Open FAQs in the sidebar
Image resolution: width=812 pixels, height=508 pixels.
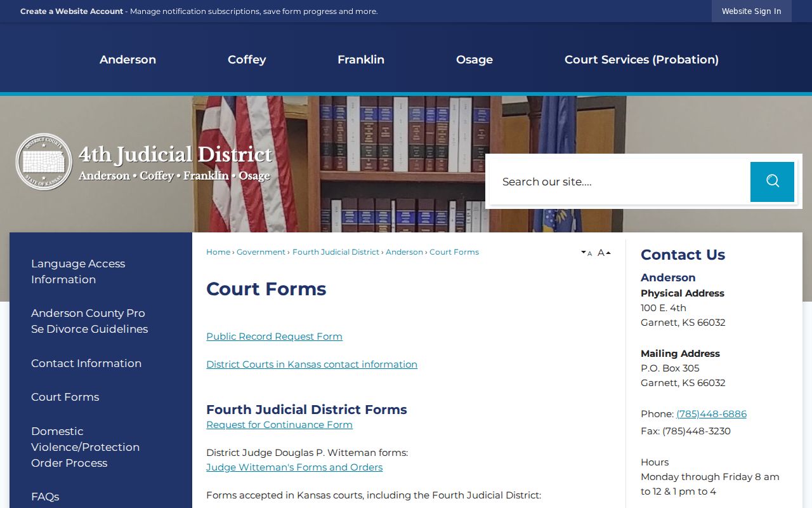pos(45,497)
